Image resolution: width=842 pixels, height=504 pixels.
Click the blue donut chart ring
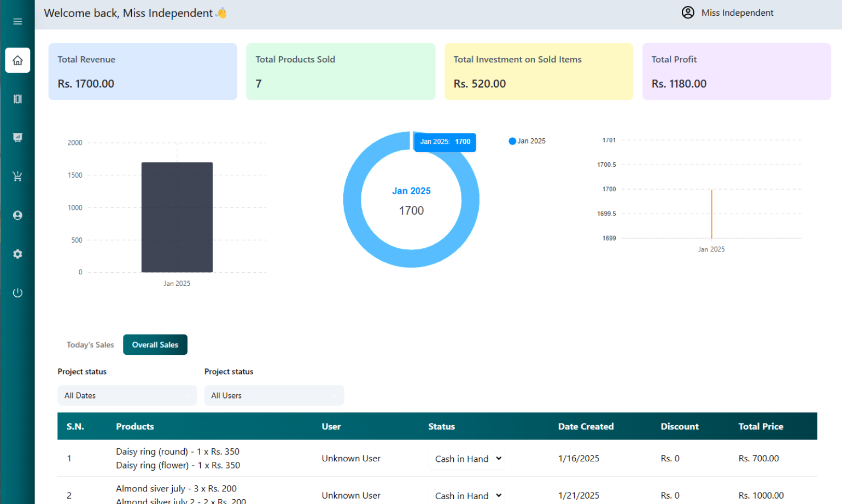(x=352, y=200)
